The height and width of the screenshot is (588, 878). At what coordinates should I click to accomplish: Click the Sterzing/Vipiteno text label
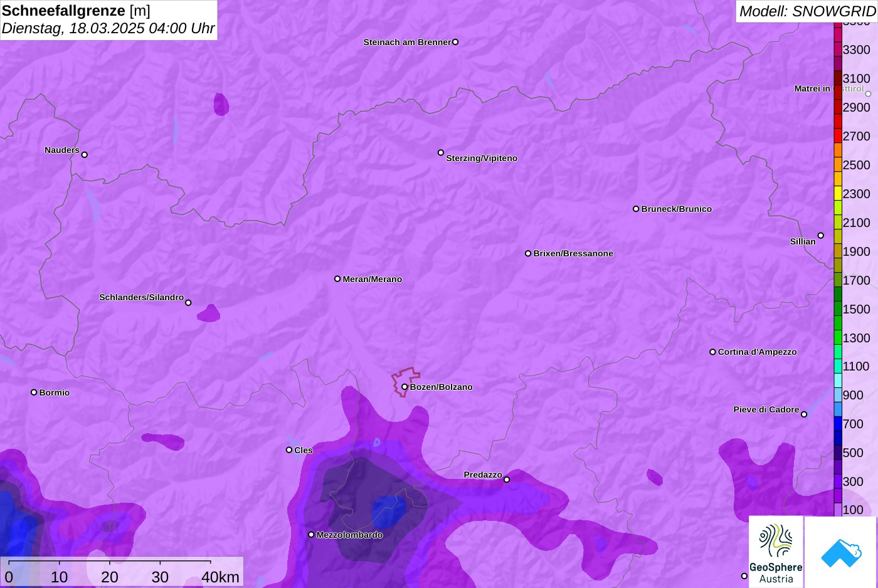coord(482,158)
